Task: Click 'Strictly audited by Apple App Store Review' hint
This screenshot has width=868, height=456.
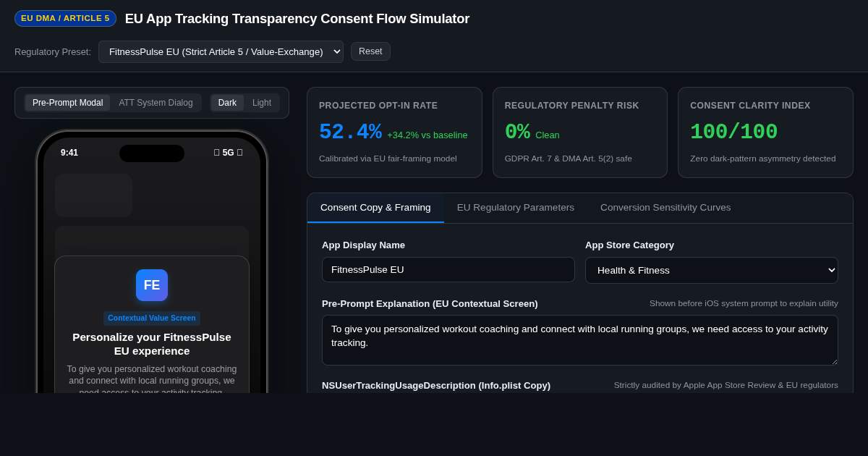Action: [726, 385]
